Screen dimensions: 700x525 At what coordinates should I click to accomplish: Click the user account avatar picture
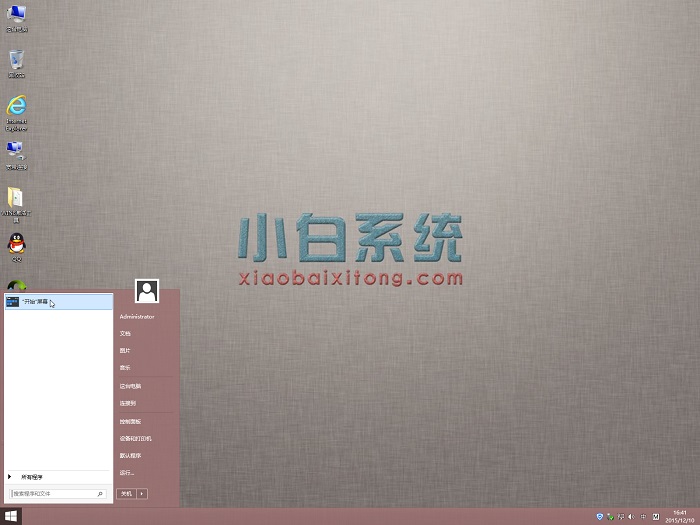click(147, 291)
